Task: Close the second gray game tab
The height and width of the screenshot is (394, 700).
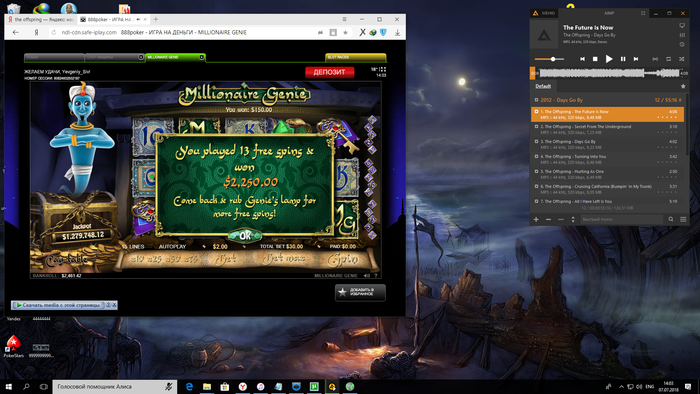Action: click(x=141, y=57)
